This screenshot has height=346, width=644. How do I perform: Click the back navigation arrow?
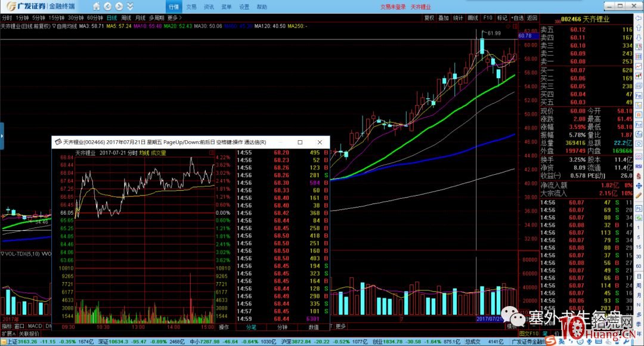pyautogui.click(x=107, y=6)
